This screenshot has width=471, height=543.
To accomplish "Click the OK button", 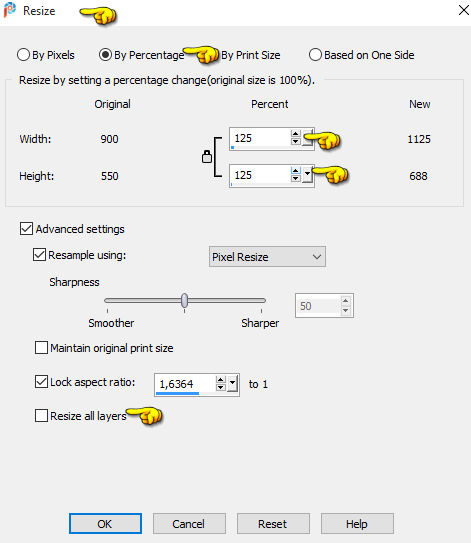I will coord(105,524).
